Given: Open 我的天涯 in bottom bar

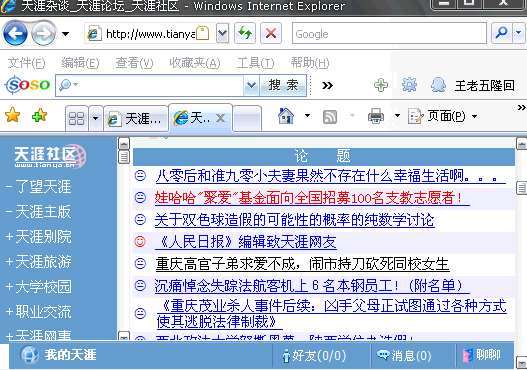Looking at the screenshot, I should [71, 355].
